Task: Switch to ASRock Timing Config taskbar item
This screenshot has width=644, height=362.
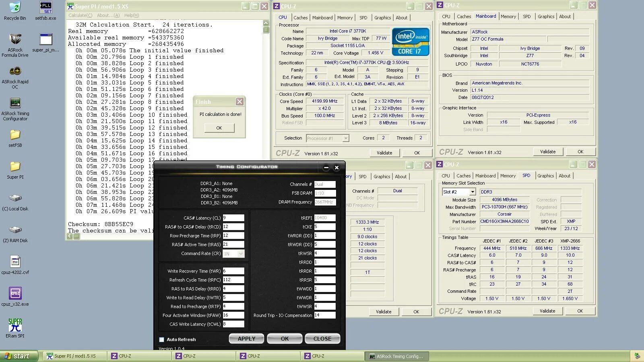Action: click(x=397, y=356)
